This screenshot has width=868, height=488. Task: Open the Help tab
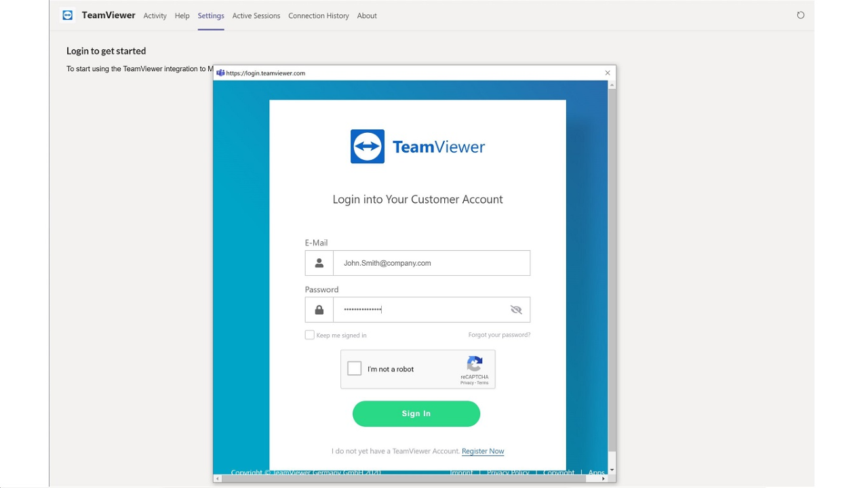(182, 16)
